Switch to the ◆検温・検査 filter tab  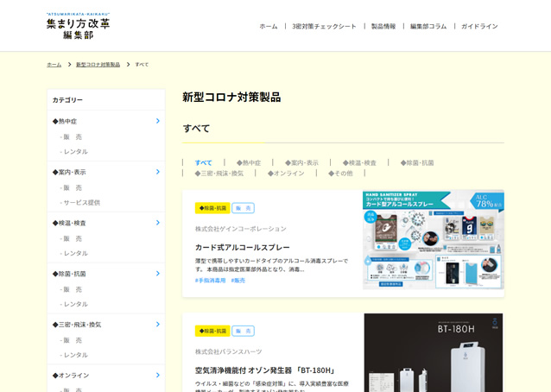(x=359, y=163)
